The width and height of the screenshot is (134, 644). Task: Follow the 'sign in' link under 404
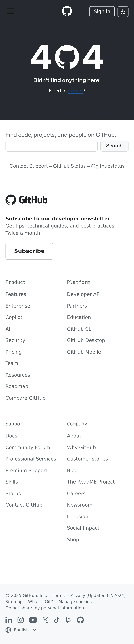75,91
